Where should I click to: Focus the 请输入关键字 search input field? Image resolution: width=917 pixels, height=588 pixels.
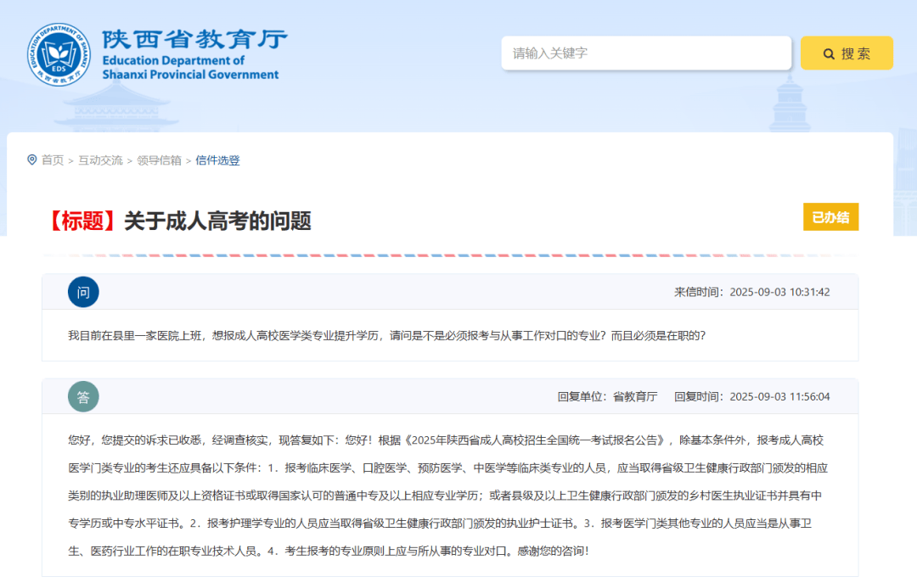(x=645, y=53)
